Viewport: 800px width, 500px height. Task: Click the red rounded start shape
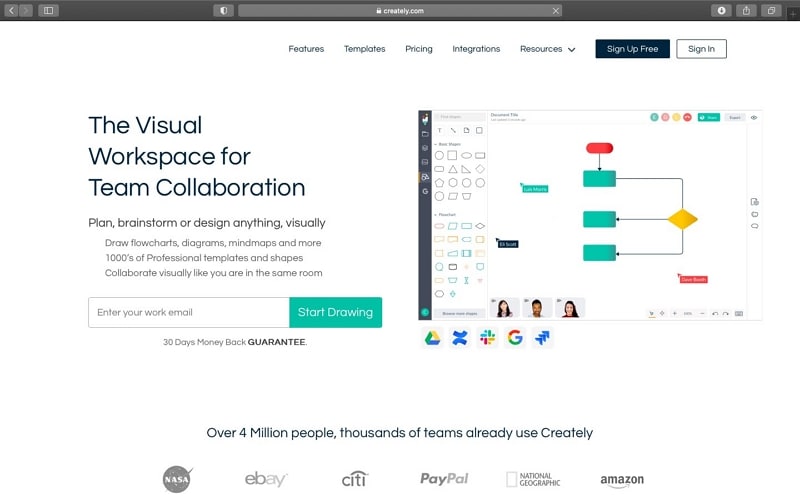tap(599, 148)
